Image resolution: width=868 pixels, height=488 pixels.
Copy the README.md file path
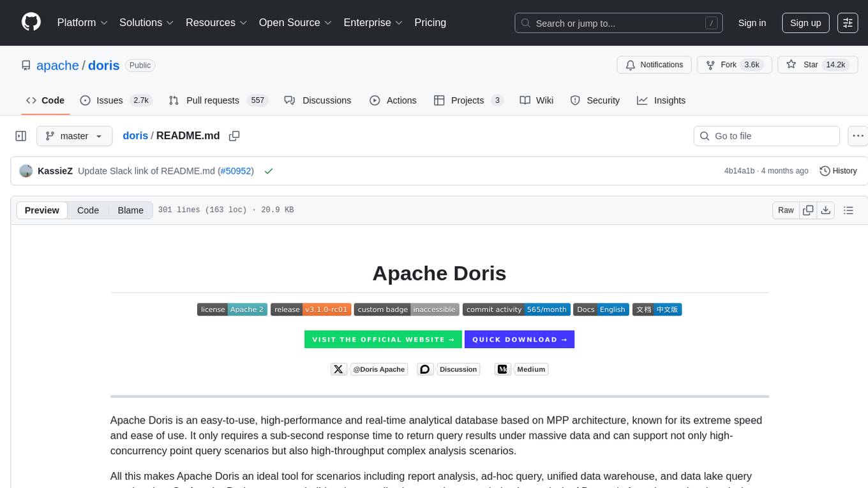pos(234,136)
